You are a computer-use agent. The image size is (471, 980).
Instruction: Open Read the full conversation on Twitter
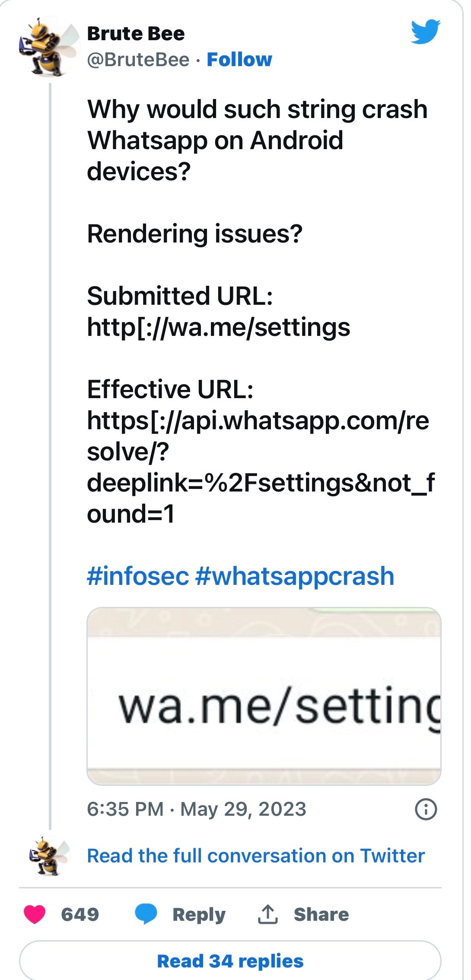[256, 856]
